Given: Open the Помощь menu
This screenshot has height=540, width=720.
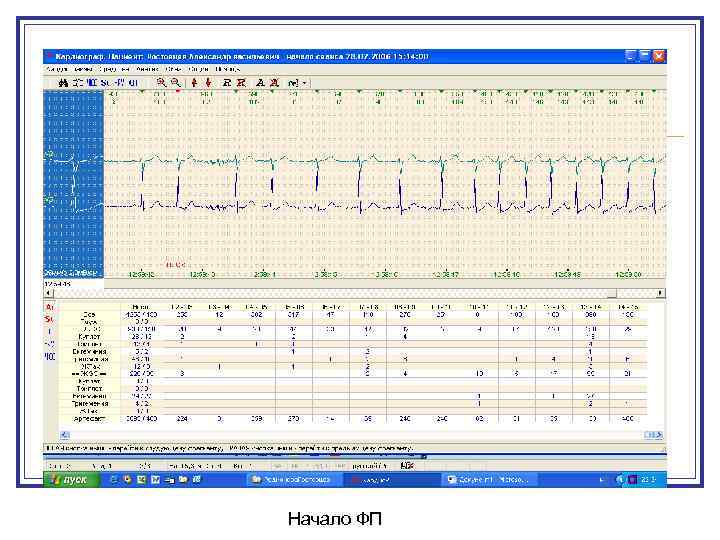Looking at the screenshot, I should tap(227, 69).
